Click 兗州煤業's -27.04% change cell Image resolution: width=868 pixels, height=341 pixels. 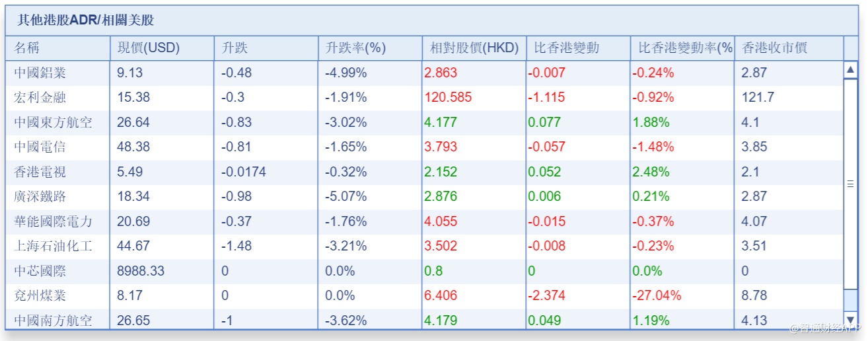click(x=657, y=295)
